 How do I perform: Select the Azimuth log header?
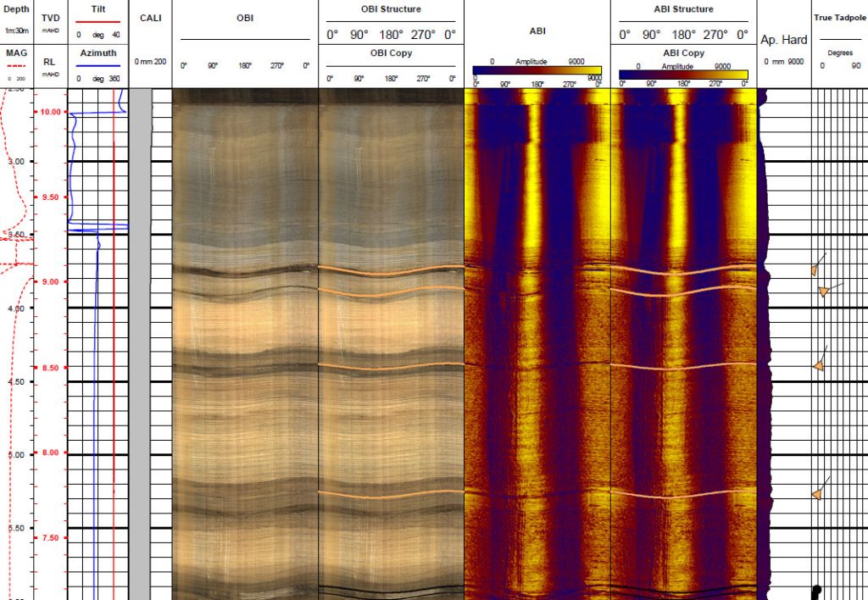click(x=98, y=53)
